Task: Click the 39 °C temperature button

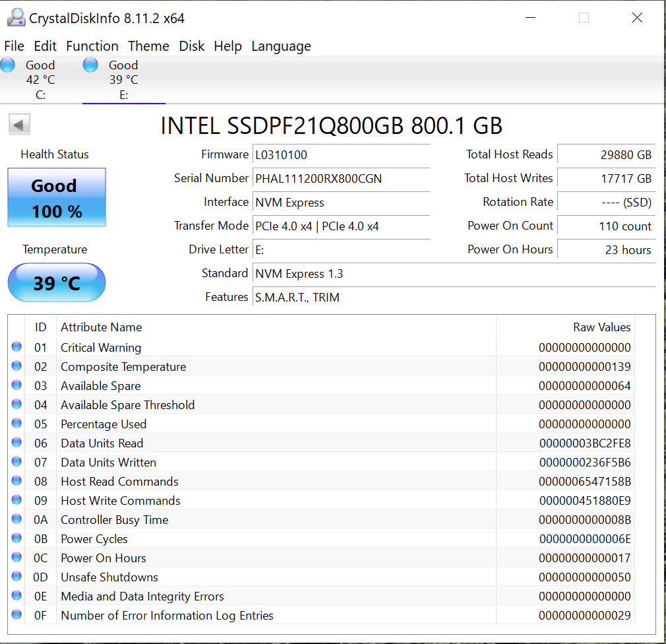Action: click(x=57, y=283)
